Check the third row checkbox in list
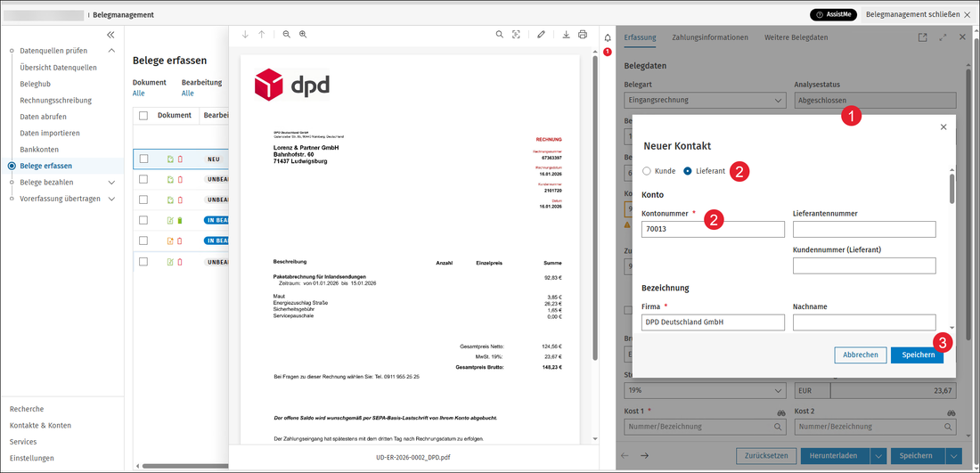 coord(143,200)
